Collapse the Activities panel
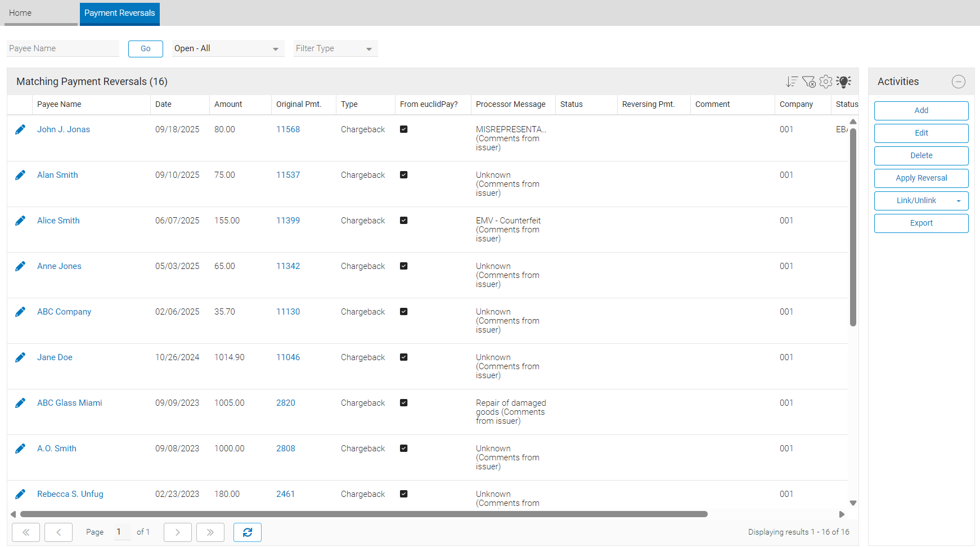The width and height of the screenshot is (980, 547). click(x=959, y=82)
